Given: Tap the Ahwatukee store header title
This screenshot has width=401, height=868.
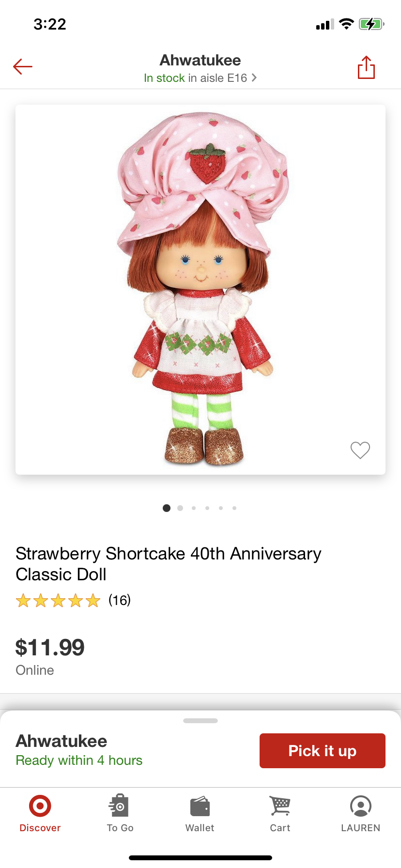Looking at the screenshot, I should pos(200,60).
